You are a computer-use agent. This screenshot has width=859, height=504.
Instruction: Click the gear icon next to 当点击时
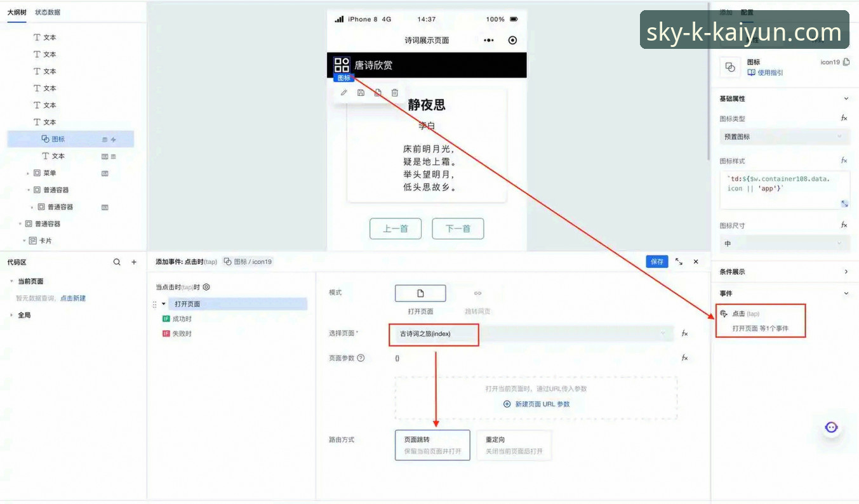pos(206,287)
